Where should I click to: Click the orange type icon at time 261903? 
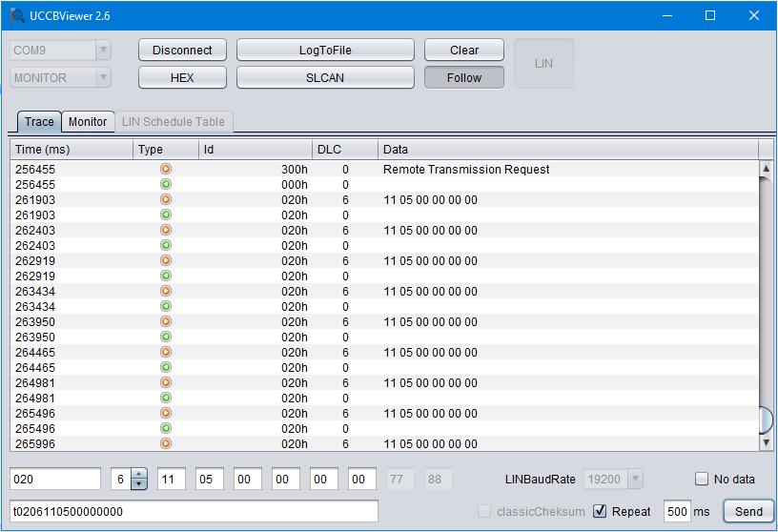tap(165, 200)
